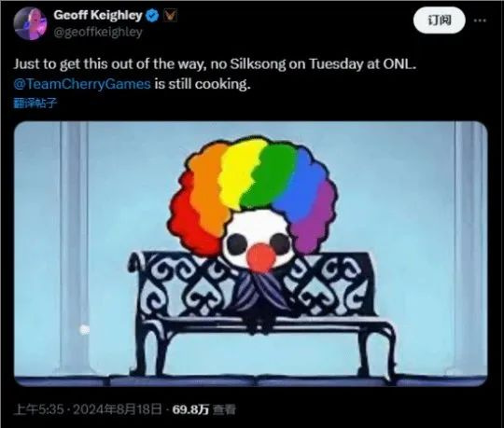Click the blue verified checkmark badge
Viewport: 504px width, 428px height.
click(x=153, y=16)
